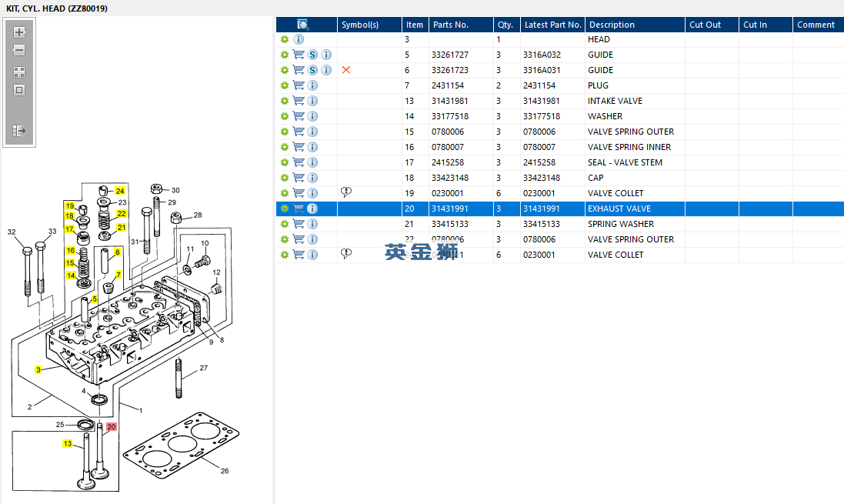Show info for the HEAD part

click(x=299, y=39)
